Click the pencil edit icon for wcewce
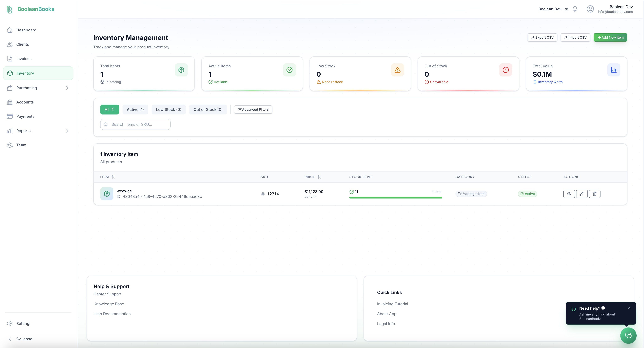The width and height of the screenshot is (644, 348). [x=582, y=194]
